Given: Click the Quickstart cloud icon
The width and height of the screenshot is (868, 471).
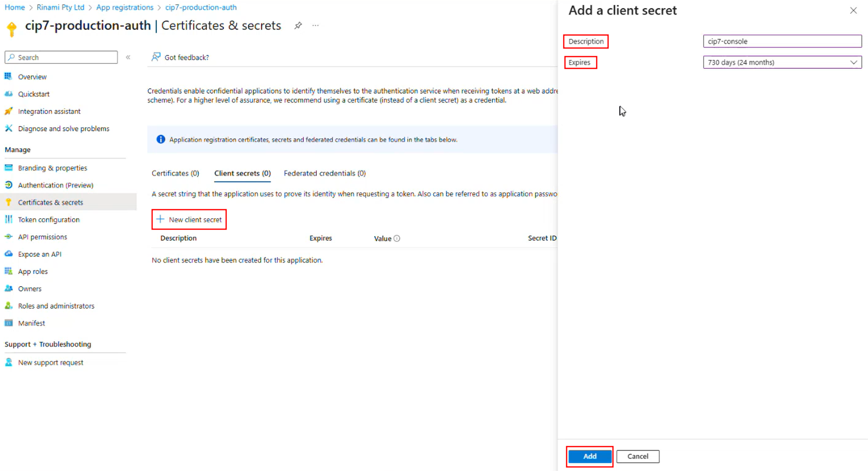Looking at the screenshot, I should click(x=8, y=94).
